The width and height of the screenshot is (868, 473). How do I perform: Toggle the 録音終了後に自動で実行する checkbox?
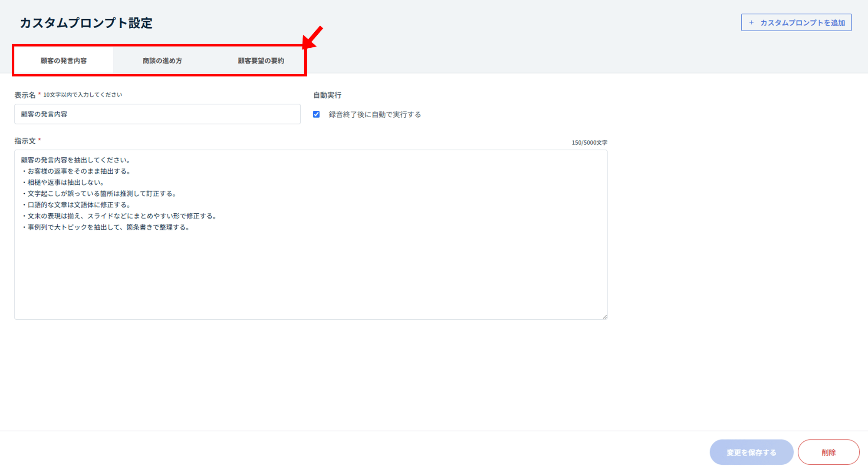pos(316,114)
